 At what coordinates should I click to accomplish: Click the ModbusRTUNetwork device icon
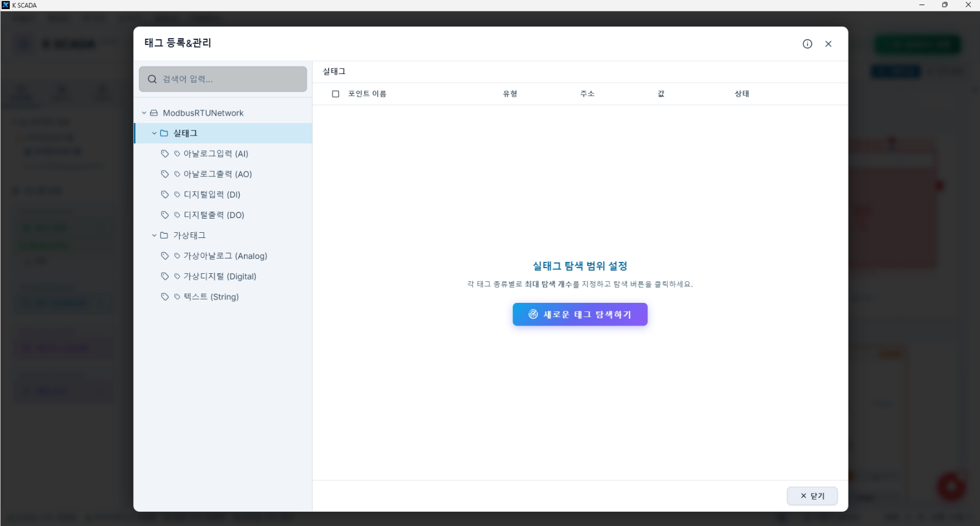tap(154, 113)
